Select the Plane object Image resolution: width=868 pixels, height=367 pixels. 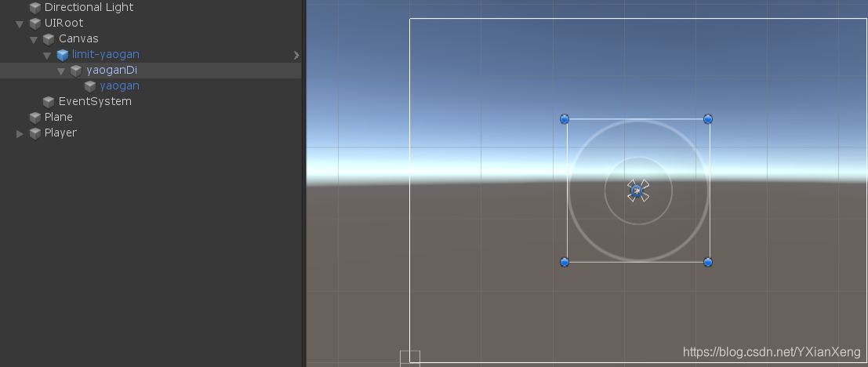pyautogui.click(x=59, y=117)
